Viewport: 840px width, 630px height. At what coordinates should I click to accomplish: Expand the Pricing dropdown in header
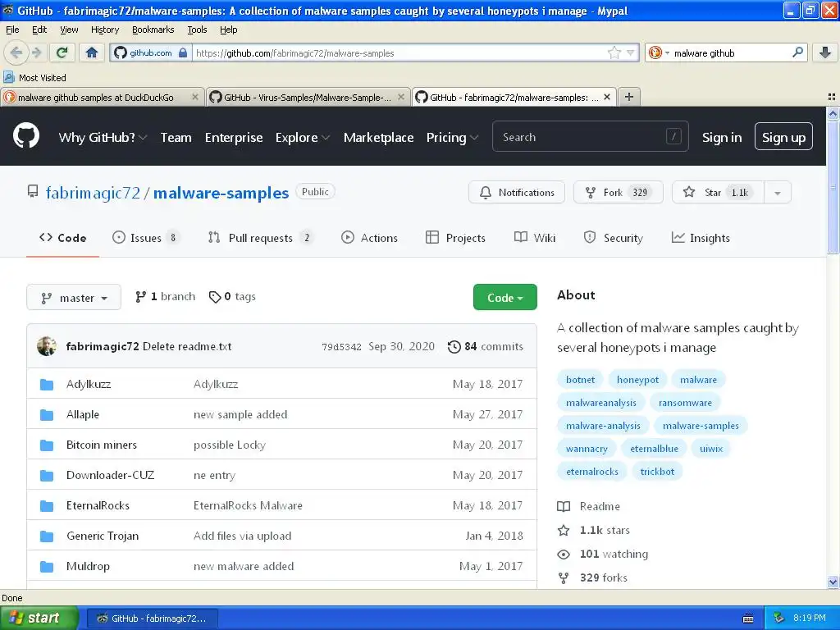click(452, 137)
